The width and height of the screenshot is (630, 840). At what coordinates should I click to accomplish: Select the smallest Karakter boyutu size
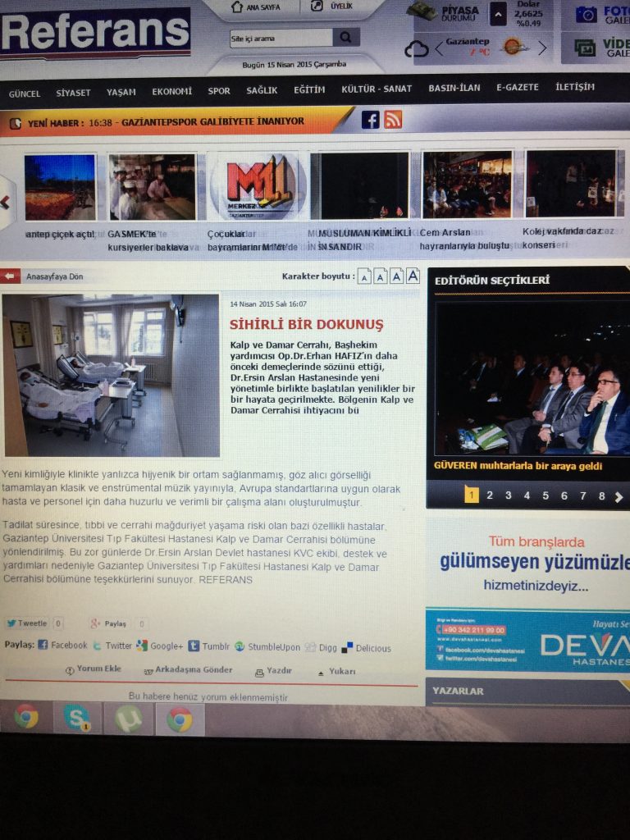[363, 277]
